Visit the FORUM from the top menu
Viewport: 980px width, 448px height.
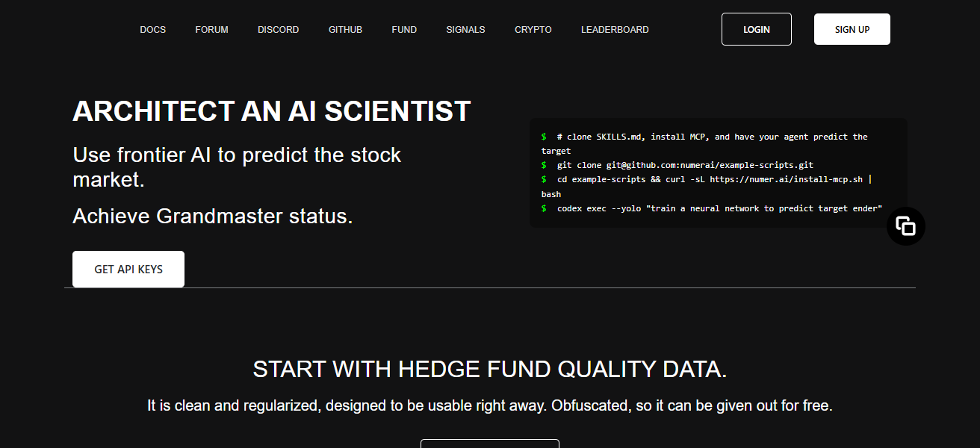pyautogui.click(x=211, y=29)
